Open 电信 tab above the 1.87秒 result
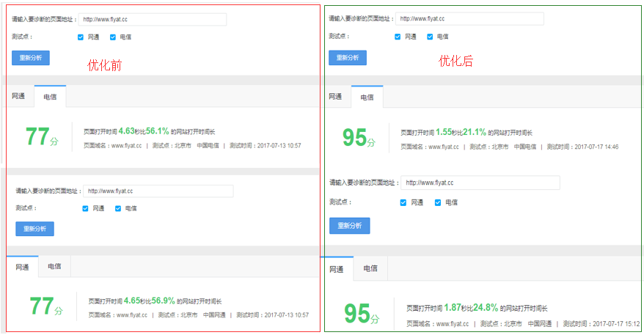The width and height of the screenshot is (644, 335). [370, 269]
